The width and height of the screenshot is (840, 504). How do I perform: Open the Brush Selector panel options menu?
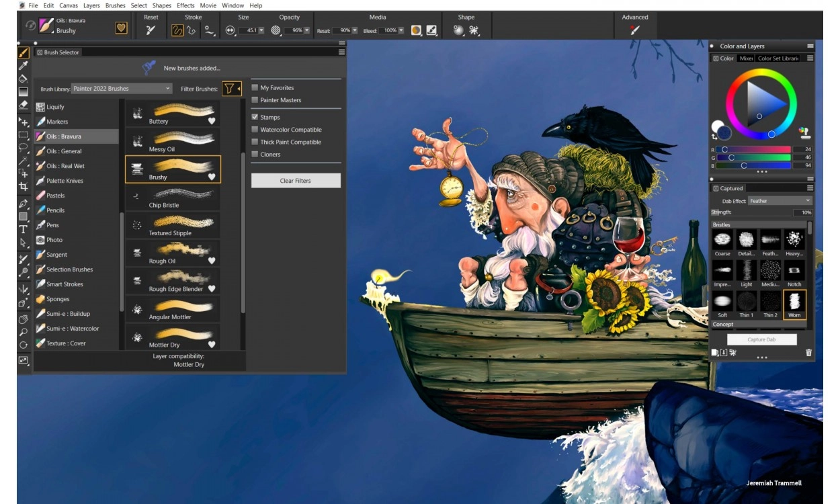[341, 52]
